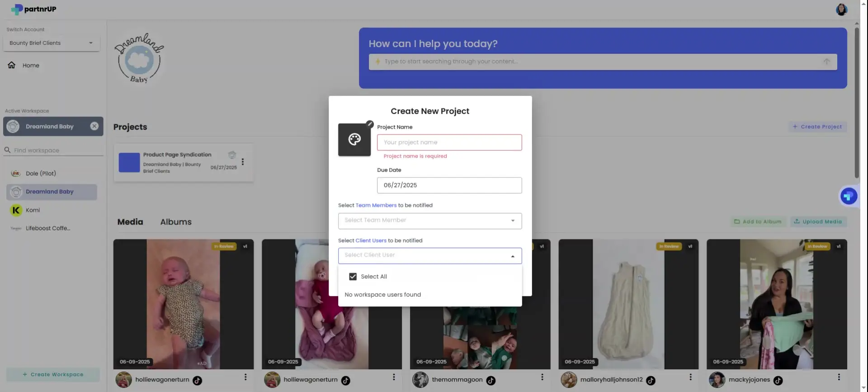Switch to the Media tab
Image resolution: width=868 pixels, height=392 pixels.
130,222
